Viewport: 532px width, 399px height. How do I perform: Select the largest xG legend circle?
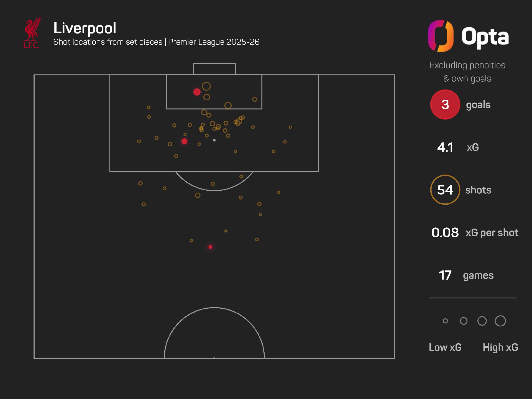[x=500, y=321]
